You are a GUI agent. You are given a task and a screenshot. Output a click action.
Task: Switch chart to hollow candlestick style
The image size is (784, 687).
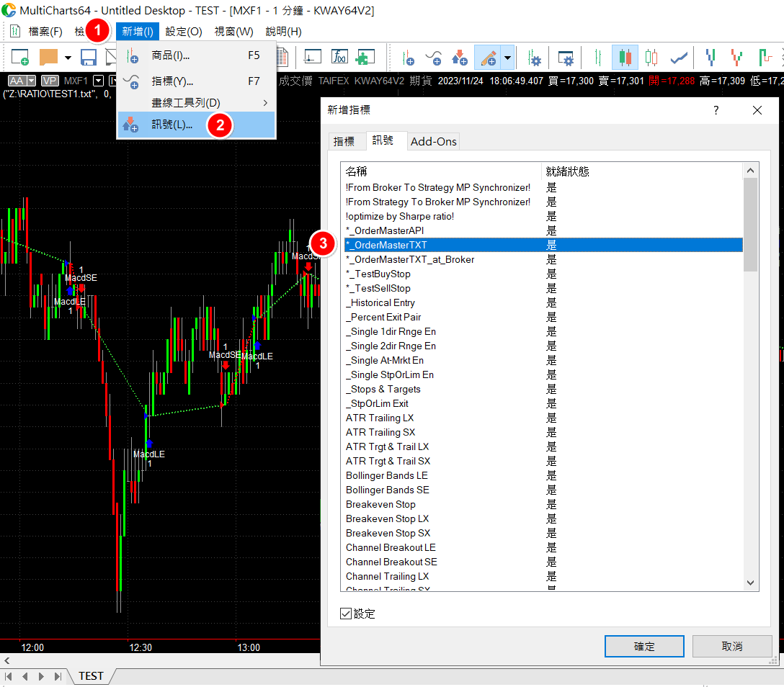pyautogui.click(x=651, y=58)
